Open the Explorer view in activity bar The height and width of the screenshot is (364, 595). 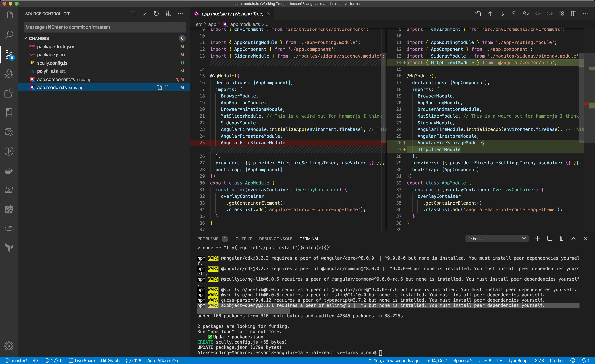click(9, 16)
